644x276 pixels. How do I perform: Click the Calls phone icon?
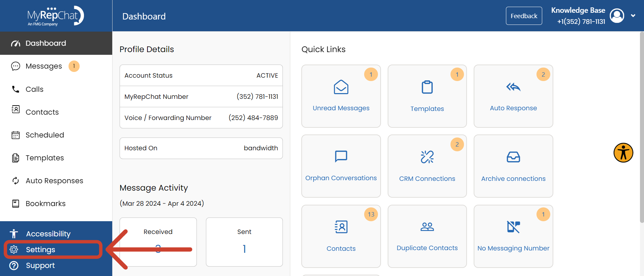[x=15, y=89]
